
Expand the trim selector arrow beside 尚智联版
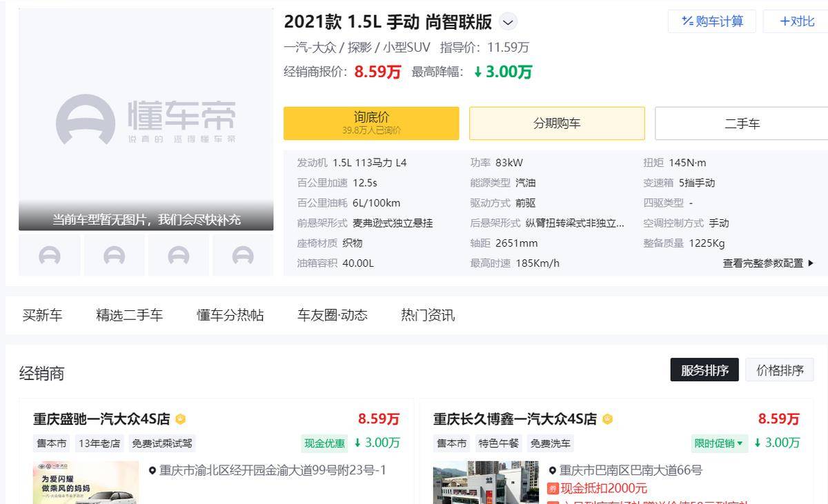tap(508, 21)
